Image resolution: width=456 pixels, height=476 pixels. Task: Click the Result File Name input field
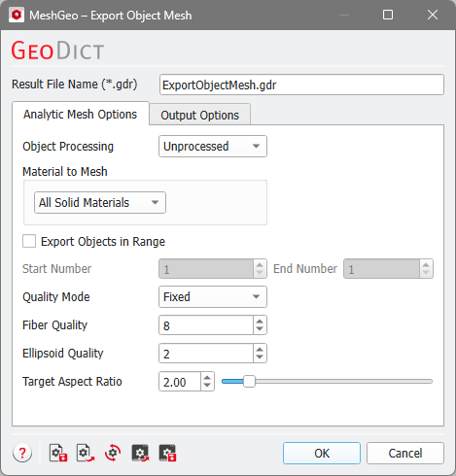pyautogui.click(x=301, y=85)
